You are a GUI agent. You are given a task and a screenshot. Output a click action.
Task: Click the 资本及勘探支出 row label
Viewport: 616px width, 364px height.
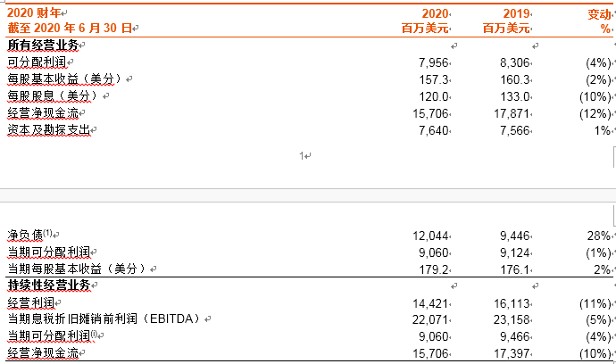click(49, 130)
